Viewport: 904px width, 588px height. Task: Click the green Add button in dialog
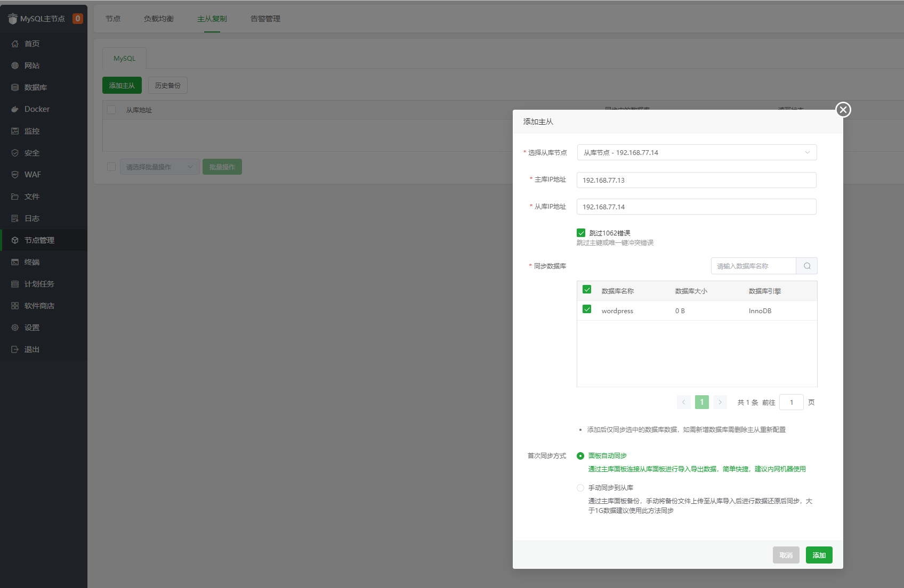pyautogui.click(x=819, y=555)
